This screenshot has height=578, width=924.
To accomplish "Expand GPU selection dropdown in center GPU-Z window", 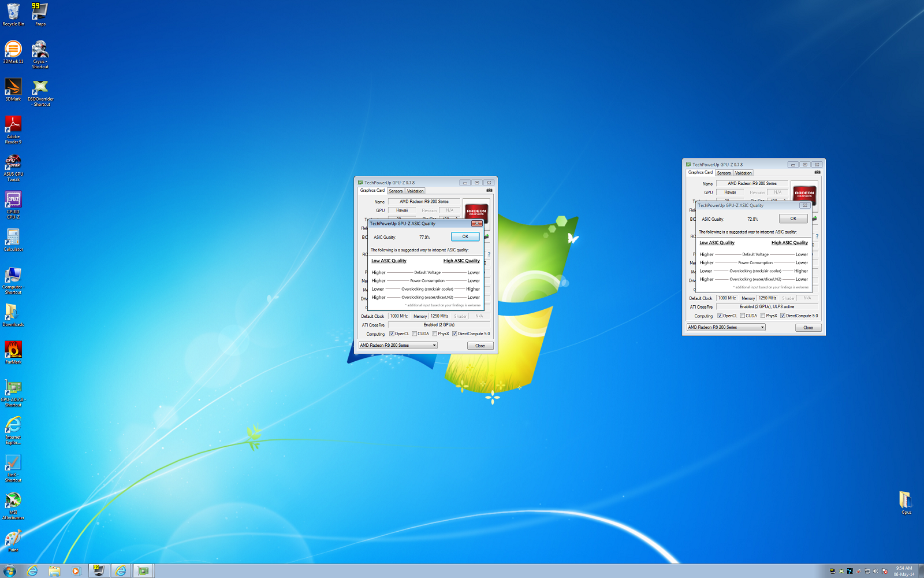I will 398,345.
